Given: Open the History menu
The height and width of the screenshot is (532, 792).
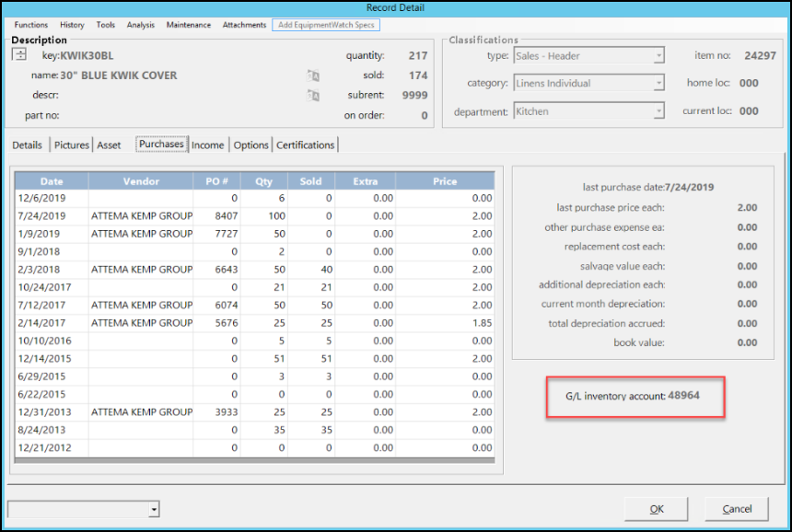Looking at the screenshot, I should tap(72, 25).
